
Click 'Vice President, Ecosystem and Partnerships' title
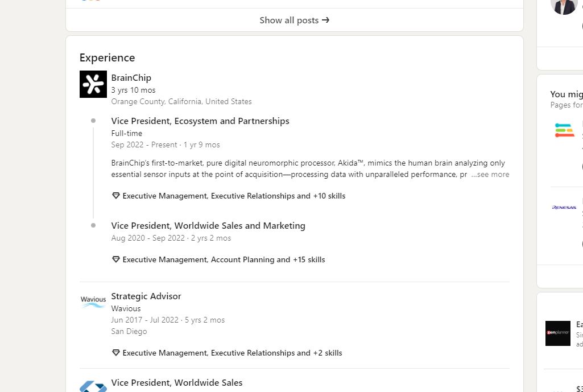[x=200, y=121]
